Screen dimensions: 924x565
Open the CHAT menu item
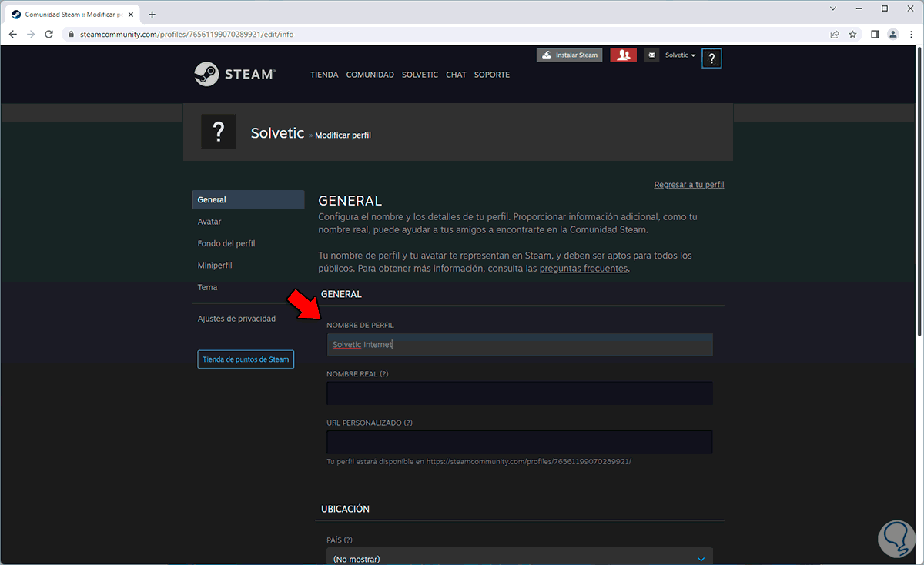[x=456, y=75]
